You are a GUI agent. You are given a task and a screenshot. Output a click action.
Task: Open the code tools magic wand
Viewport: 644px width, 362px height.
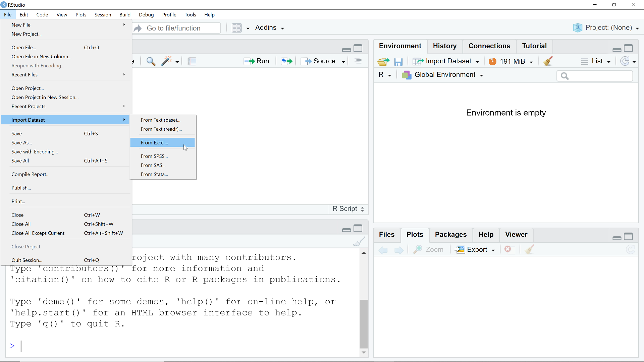coord(167,61)
